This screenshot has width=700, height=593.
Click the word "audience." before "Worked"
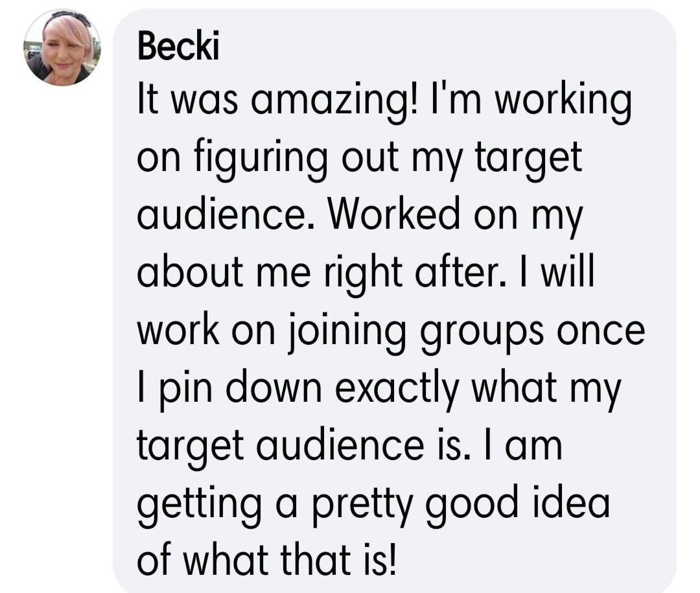pos(228,216)
